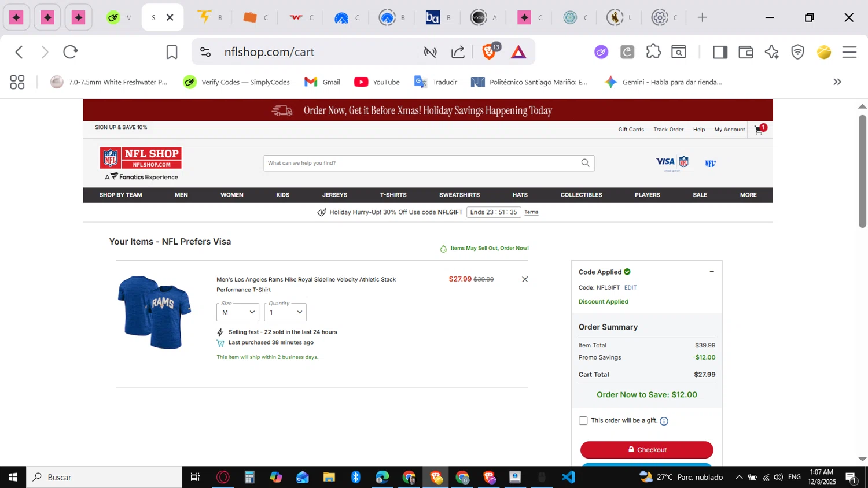The height and width of the screenshot is (488, 868).
Task: Open the JERSEYS menu
Action: pyautogui.click(x=335, y=195)
